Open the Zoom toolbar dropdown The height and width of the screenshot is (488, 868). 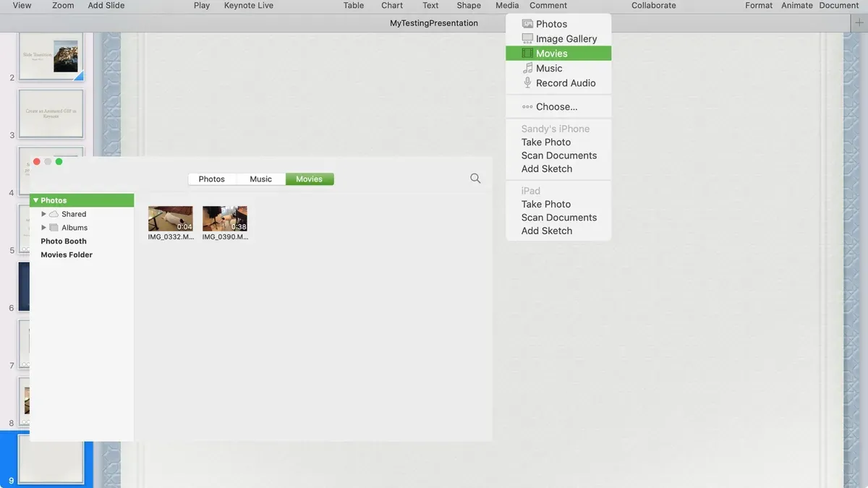pyautogui.click(x=63, y=5)
